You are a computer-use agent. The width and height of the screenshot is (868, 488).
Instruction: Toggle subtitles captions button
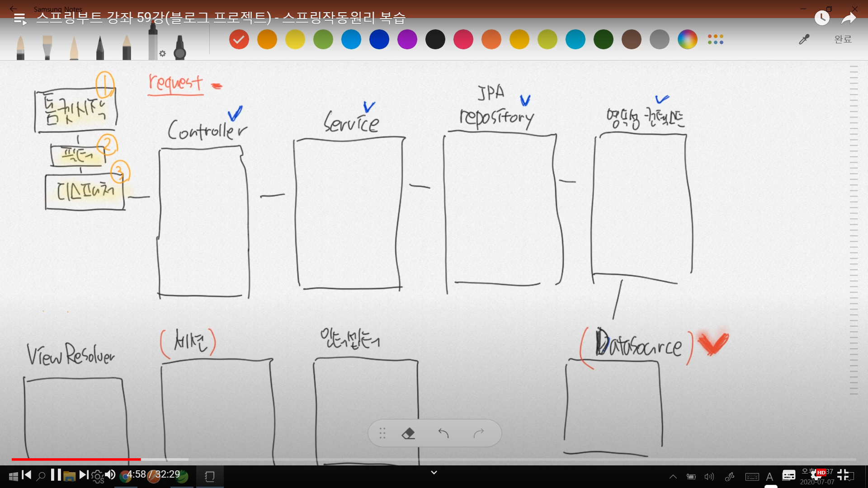point(789,475)
